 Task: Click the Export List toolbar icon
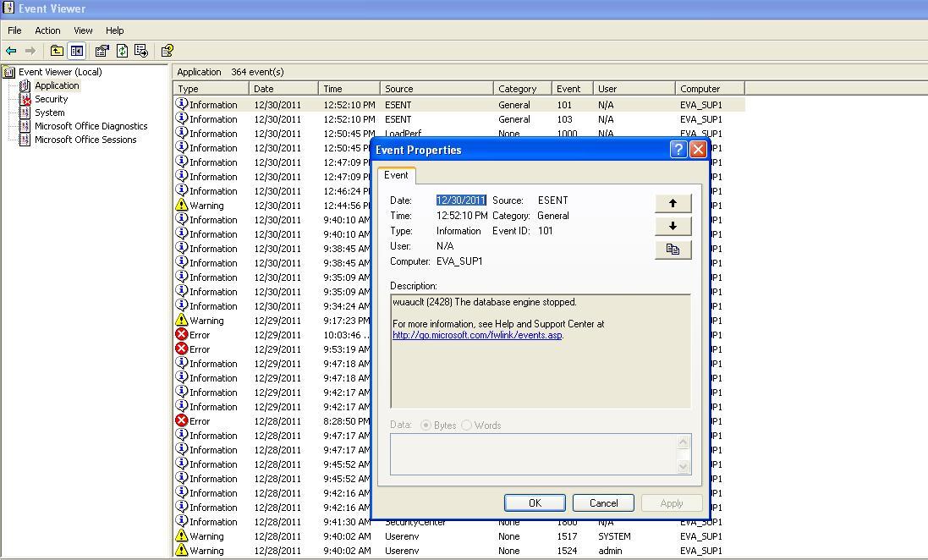pos(141,51)
